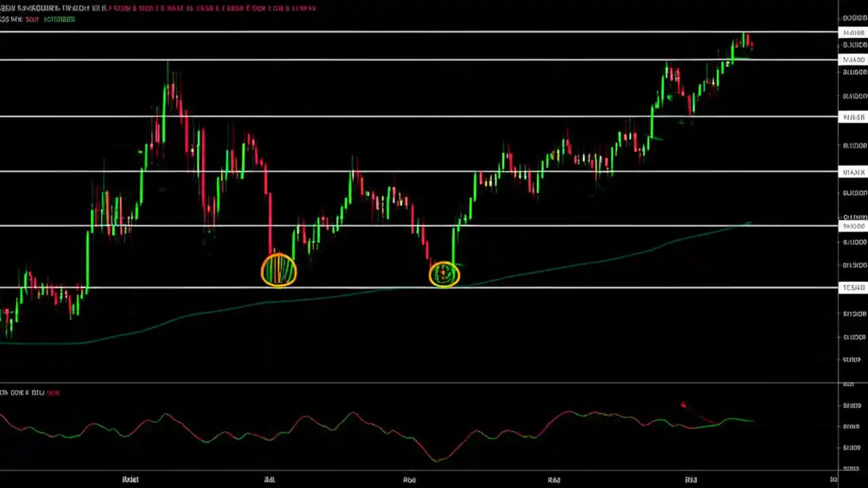Select the last month label on time axis

tap(690, 479)
